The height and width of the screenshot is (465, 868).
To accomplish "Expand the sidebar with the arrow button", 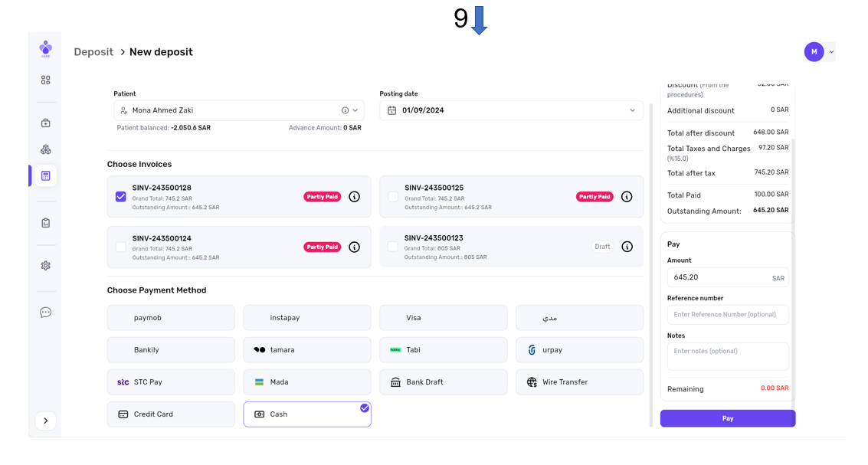I will (45, 421).
